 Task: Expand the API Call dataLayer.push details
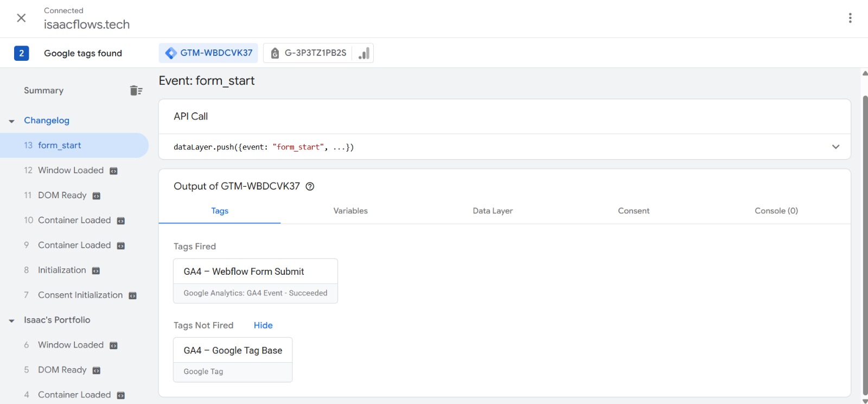835,147
